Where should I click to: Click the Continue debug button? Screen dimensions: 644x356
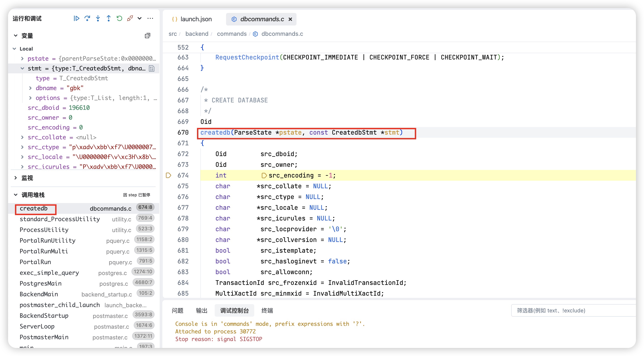76,18
